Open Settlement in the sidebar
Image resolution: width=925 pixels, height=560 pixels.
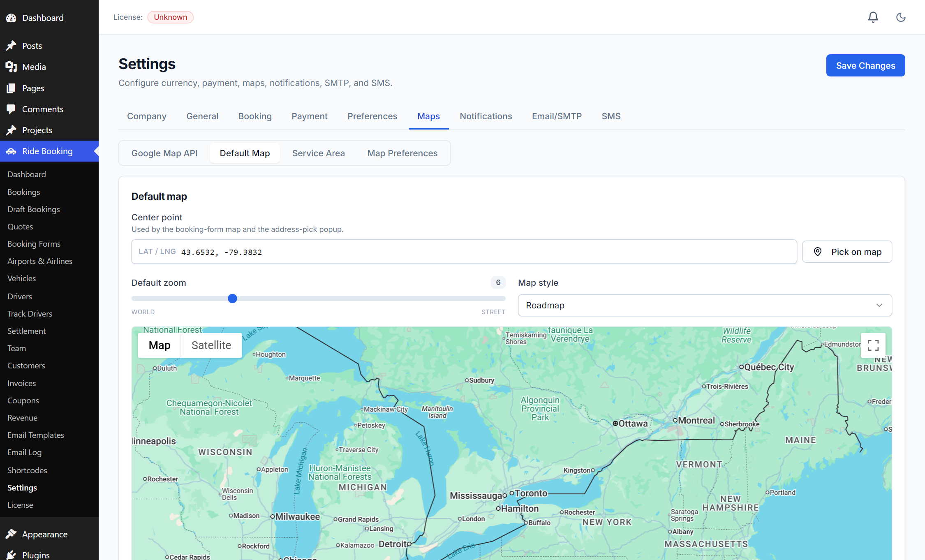(26, 331)
